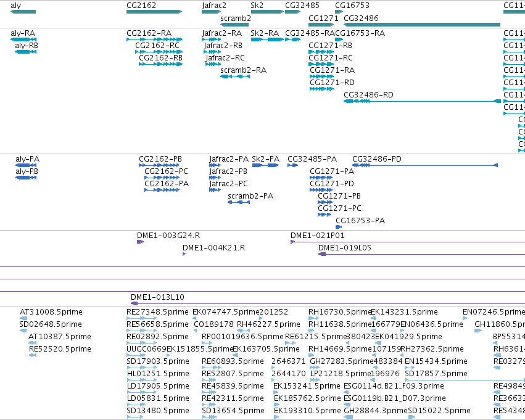525x420 pixels.
Task: Click the 'DME1-003G24.R' clone label
Action: click(x=168, y=236)
